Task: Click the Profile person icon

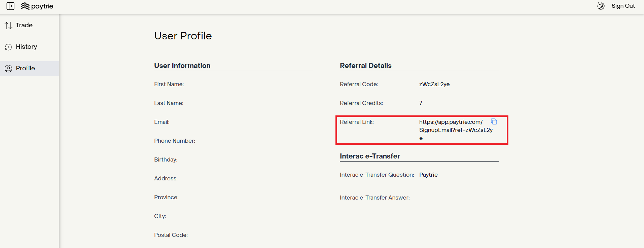Action: point(8,69)
